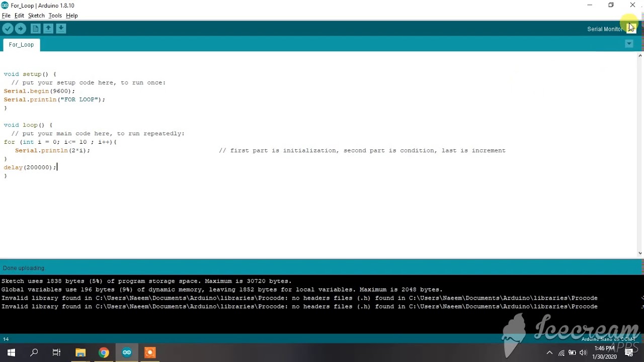644x362 pixels.
Task: Open File Explorer from the taskbar
Action: pyautogui.click(x=80, y=352)
